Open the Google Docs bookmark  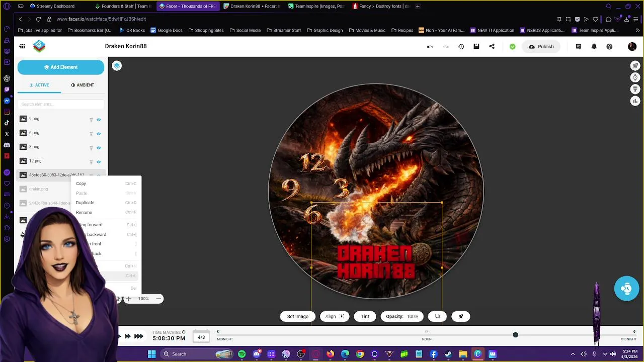coord(166,30)
